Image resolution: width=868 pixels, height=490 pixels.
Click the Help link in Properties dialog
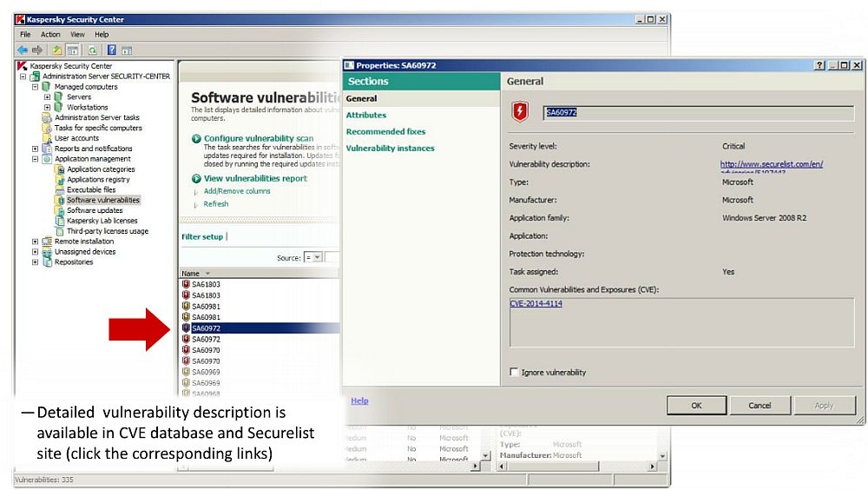click(359, 401)
